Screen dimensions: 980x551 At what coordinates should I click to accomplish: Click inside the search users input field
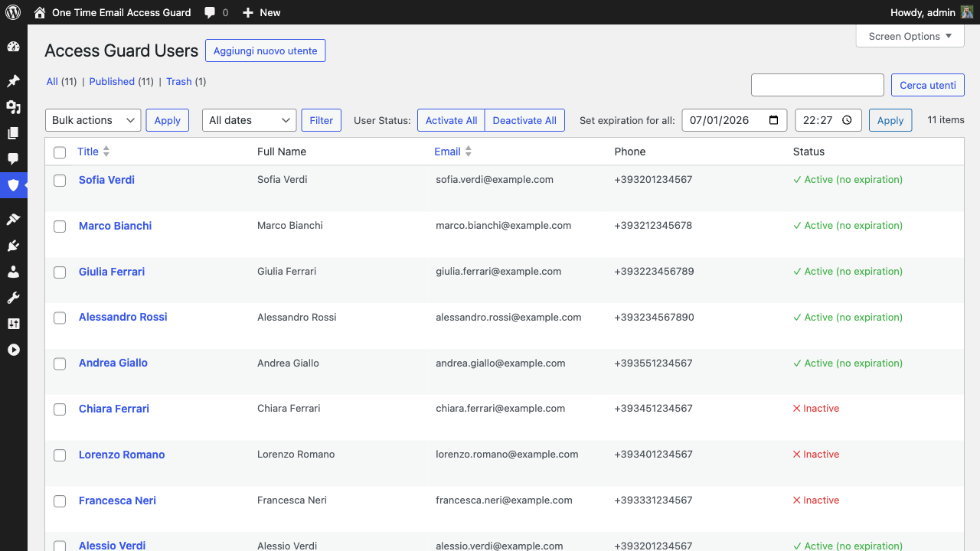tap(817, 85)
